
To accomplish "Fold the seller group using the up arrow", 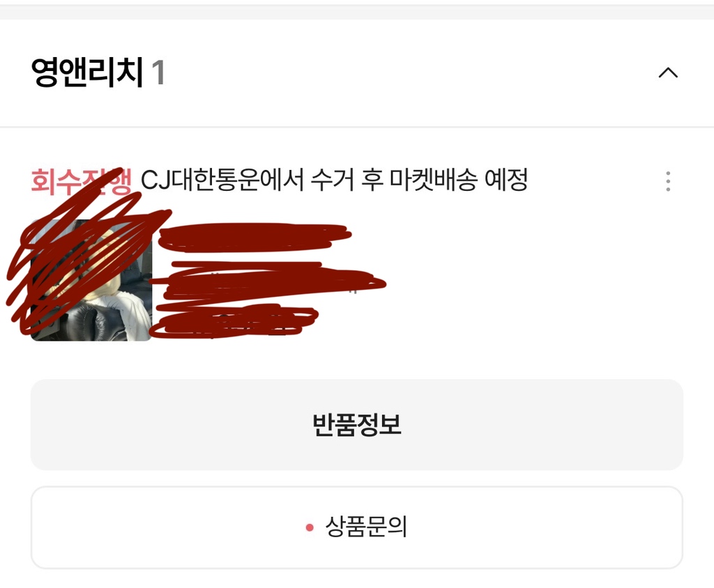I will tap(668, 73).
